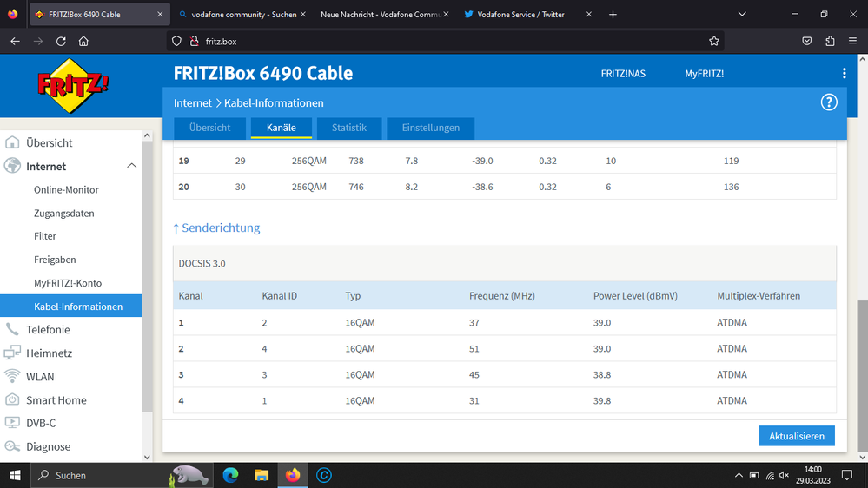Reload the page with the refresh icon
The image size is (868, 488).
[x=61, y=42]
